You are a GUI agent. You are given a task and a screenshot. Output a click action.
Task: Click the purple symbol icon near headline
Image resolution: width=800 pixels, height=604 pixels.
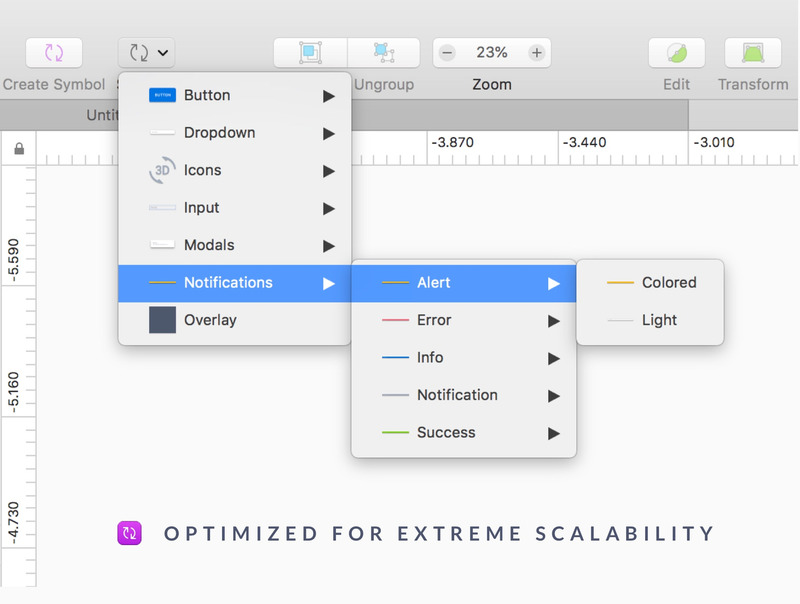click(130, 534)
